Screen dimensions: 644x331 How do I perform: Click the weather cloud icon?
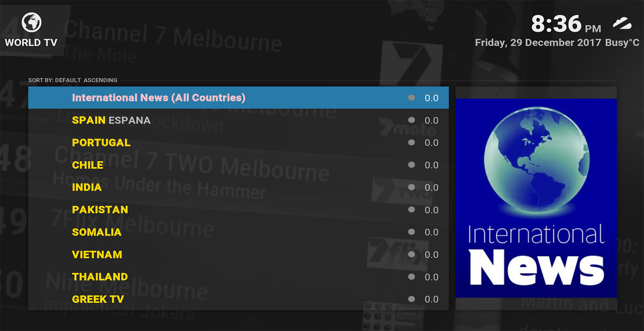pos(622,24)
